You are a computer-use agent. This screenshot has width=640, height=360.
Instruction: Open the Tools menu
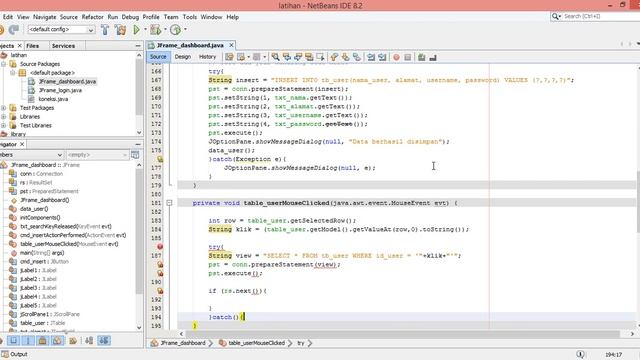[x=190, y=17]
